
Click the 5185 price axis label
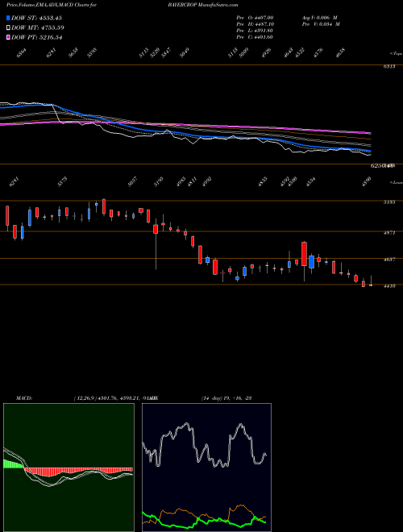(389, 202)
